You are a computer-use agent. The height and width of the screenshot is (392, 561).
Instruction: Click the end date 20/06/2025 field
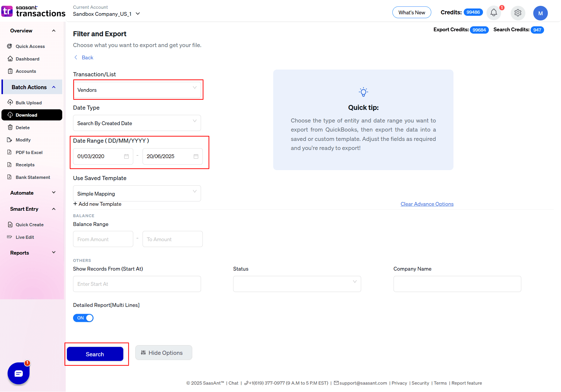point(172,156)
